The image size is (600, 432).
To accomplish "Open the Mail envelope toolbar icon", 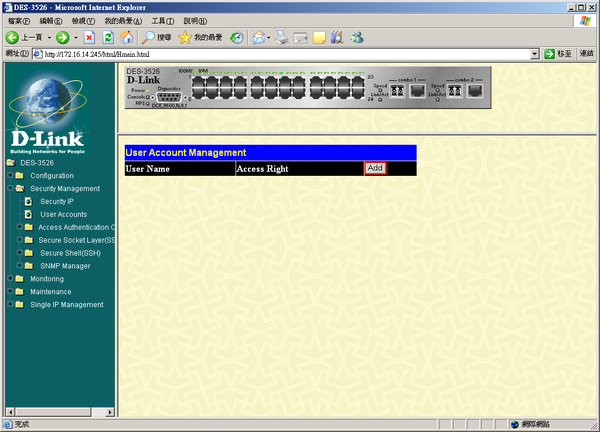I will [x=259, y=37].
